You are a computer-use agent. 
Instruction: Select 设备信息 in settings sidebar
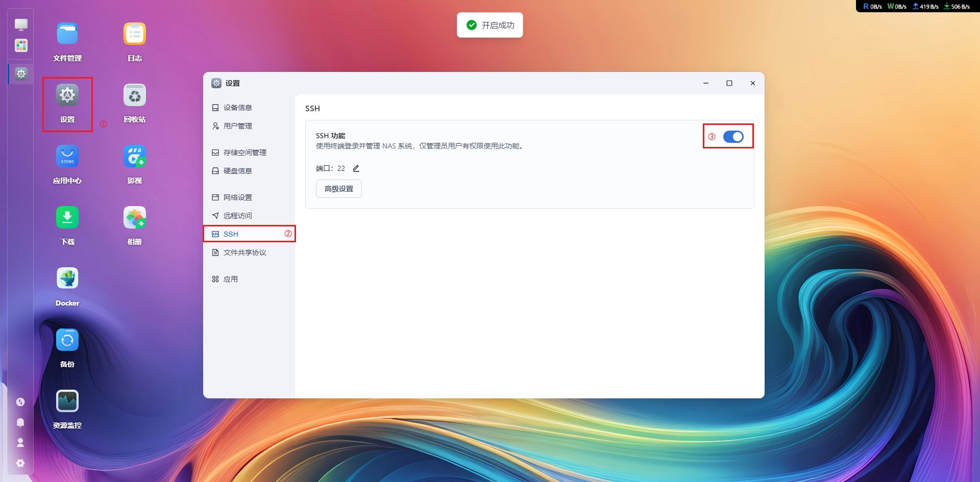[238, 108]
